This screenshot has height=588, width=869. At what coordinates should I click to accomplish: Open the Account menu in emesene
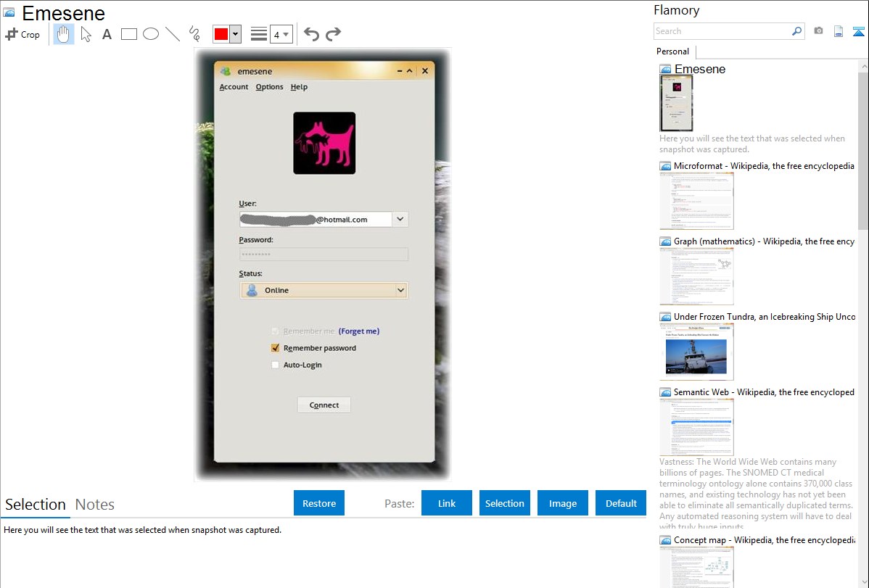click(234, 87)
